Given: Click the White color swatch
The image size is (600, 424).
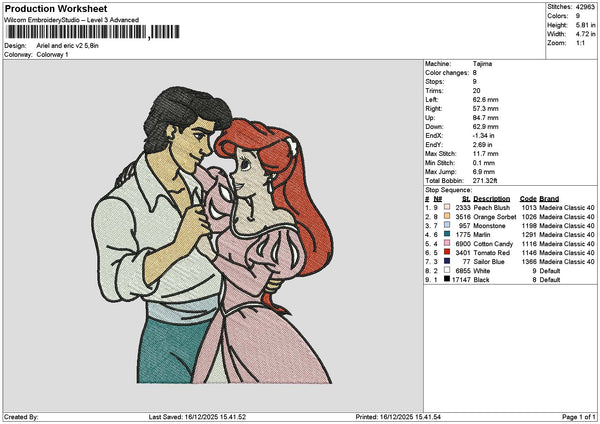Looking at the screenshot, I should coord(447,270).
